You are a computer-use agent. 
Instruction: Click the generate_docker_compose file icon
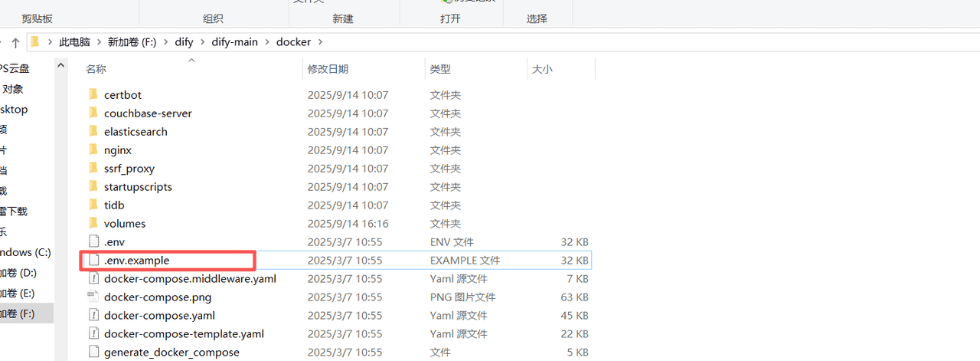coord(93,353)
